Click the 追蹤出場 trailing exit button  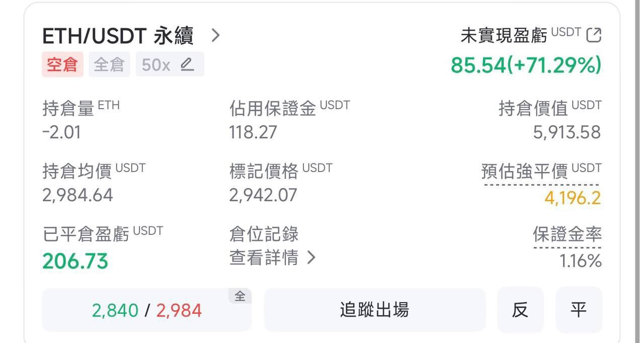374,310
